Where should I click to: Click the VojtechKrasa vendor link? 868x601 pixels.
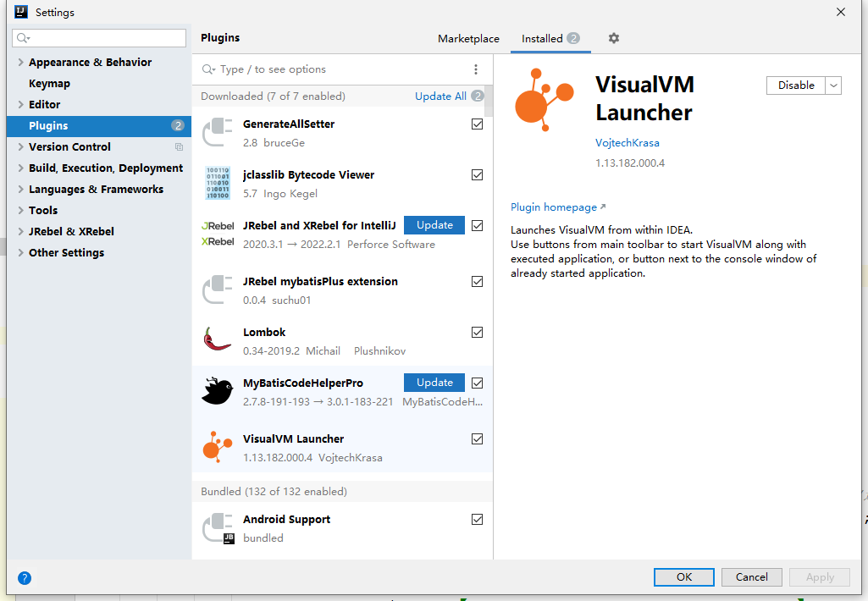coord(628,143)
